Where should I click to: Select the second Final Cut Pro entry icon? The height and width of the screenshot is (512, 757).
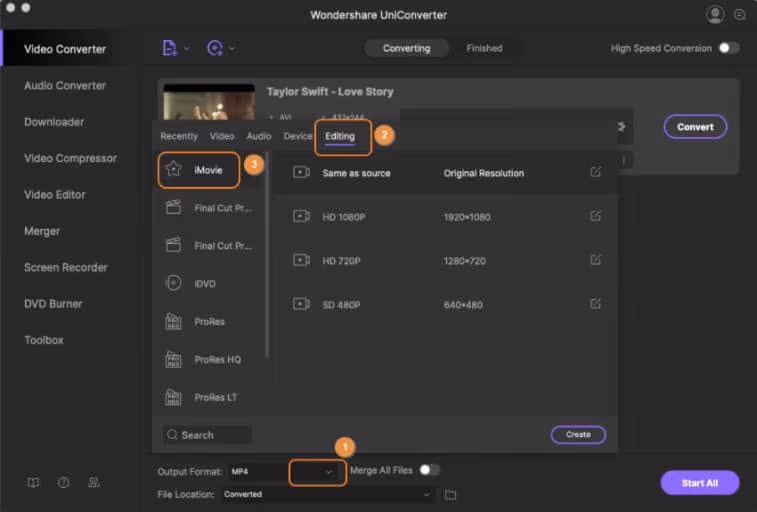(x=173, y=245)
